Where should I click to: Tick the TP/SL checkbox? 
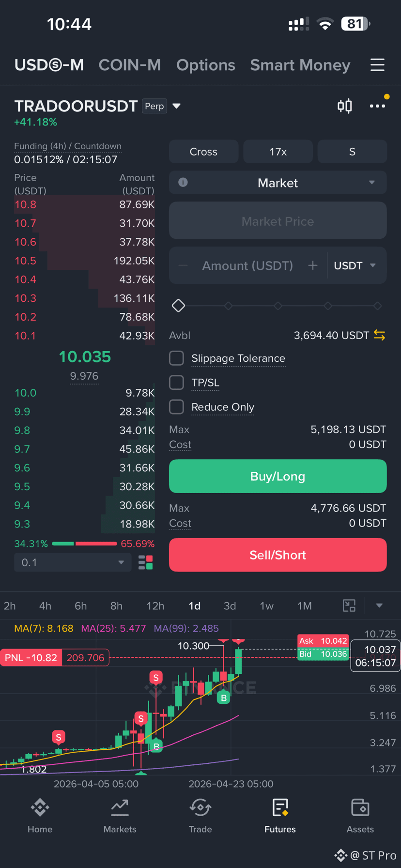point(176,383)
